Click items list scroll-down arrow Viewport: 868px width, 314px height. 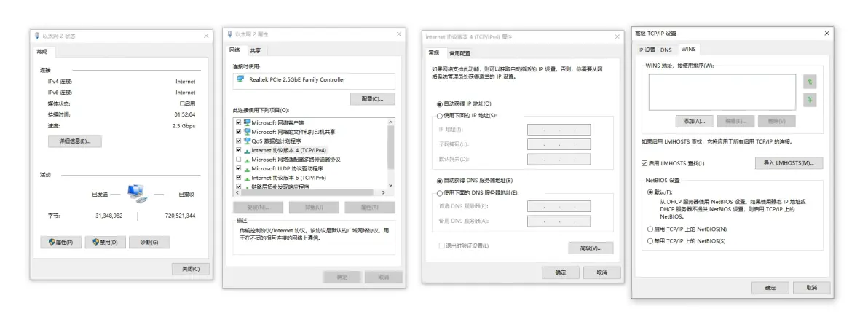[x=391, y=185]
